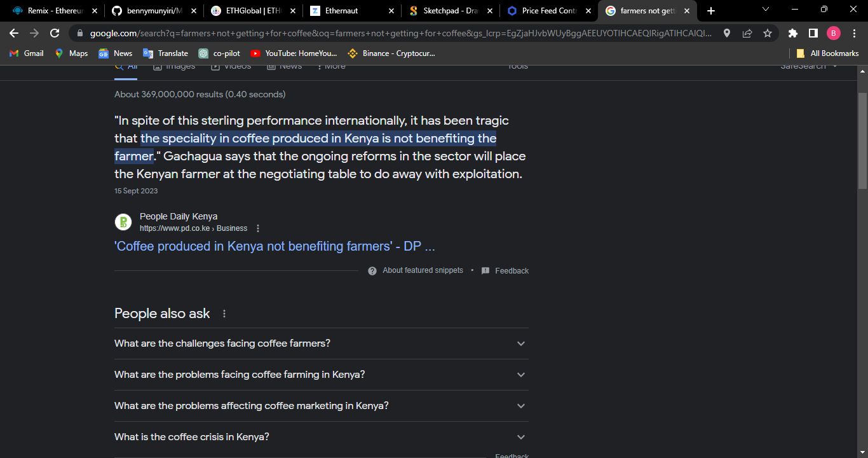Open the profile avatar B
Image resolution: width=868 pixels, height=458 pixels.
[x=833, y=33]
